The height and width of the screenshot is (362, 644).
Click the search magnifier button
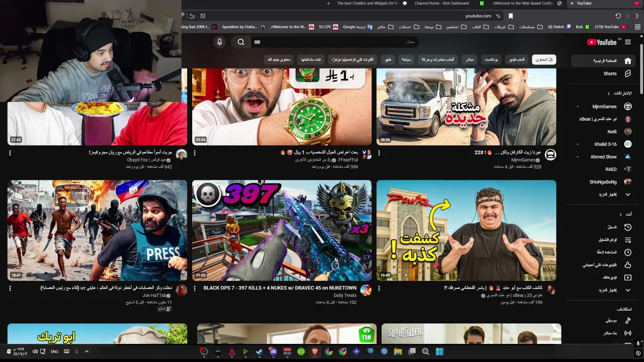click(241, 42)
